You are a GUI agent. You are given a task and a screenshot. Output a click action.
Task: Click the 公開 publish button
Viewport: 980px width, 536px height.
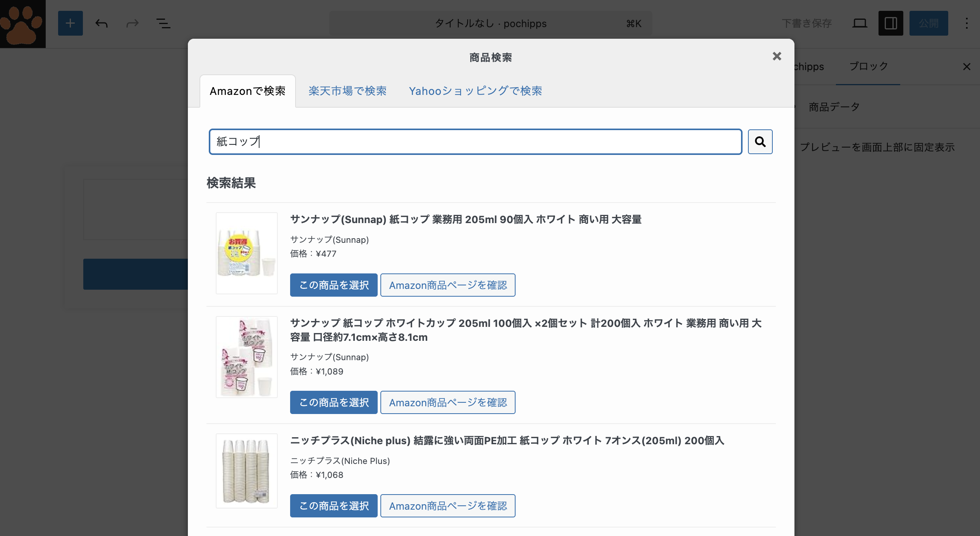pyautogui.click(x=928, y=23)
